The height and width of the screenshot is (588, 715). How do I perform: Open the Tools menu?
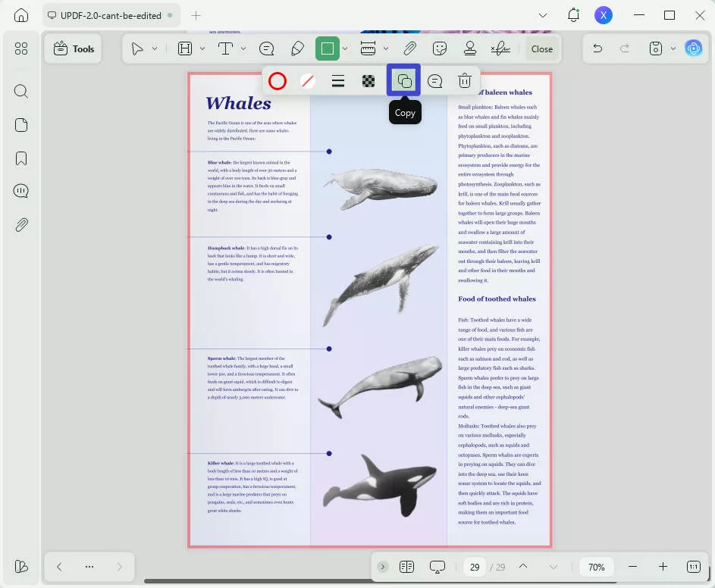(x=73, y=48)
